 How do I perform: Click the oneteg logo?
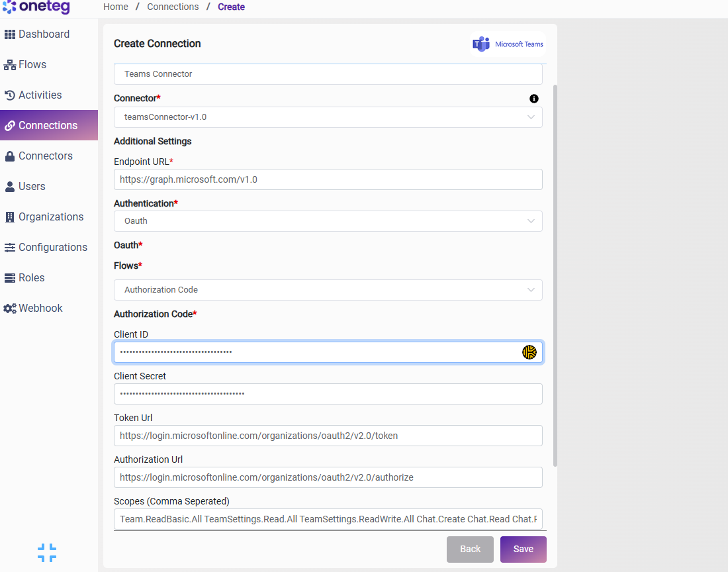tap(36, 7)
